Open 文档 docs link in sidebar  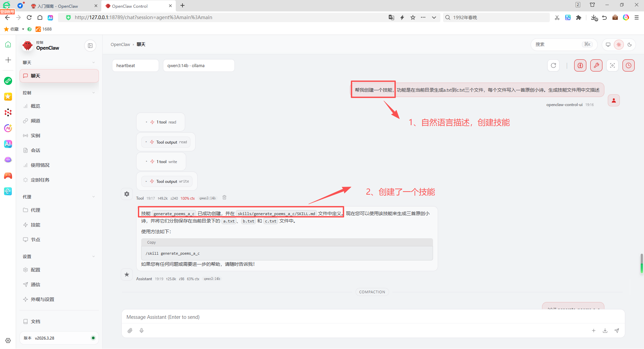tap(59, 321)
